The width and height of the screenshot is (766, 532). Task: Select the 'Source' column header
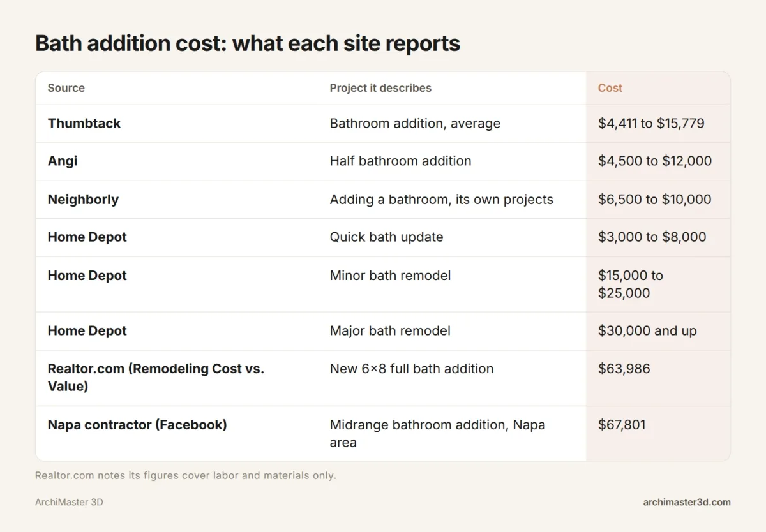(66, 88)
